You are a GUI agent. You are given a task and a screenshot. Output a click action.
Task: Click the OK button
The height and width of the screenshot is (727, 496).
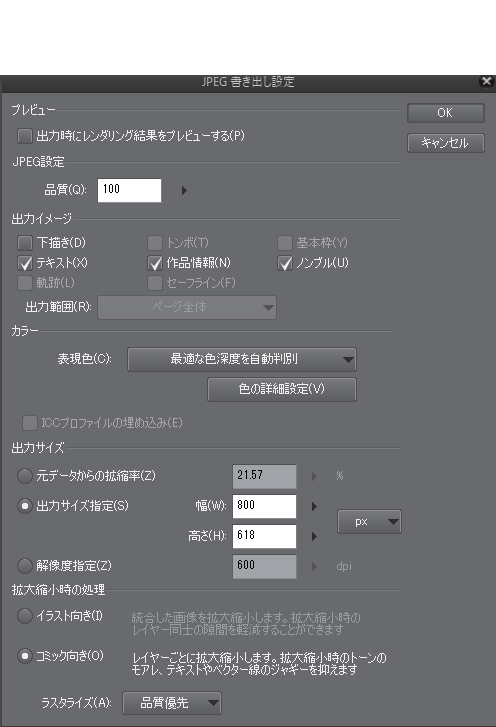click(445, 113)
